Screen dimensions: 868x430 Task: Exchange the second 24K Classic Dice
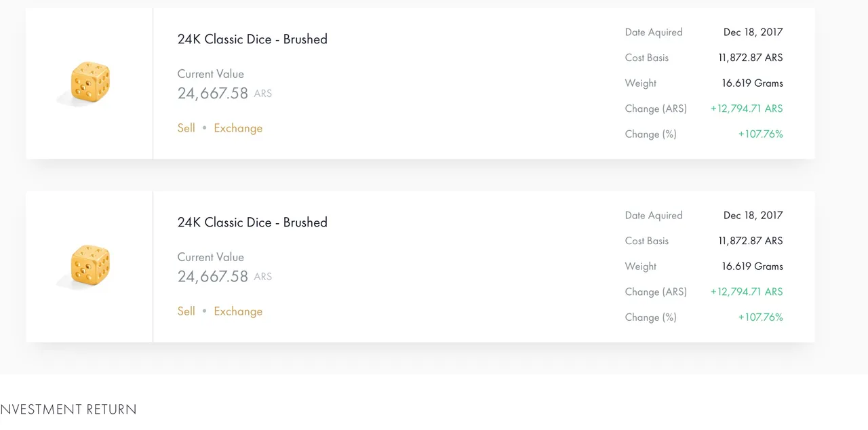pyautogui.click(x=238, y=311)
